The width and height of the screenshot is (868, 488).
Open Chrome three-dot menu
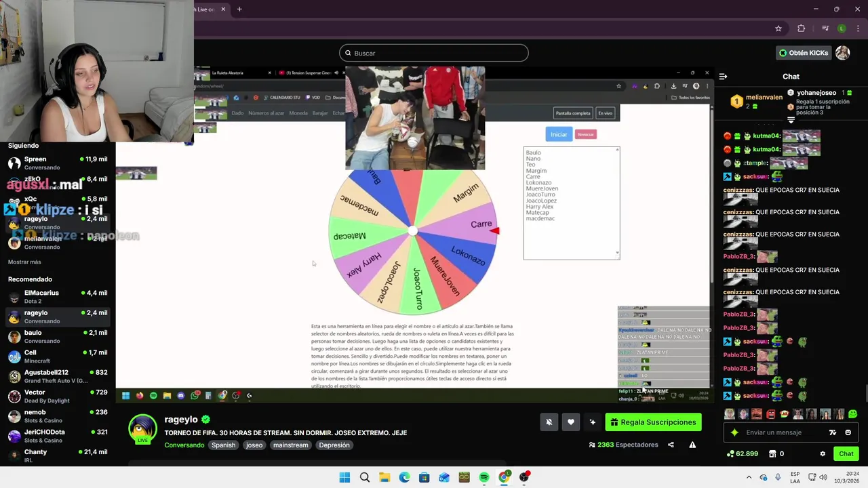[x=856, y=28]
